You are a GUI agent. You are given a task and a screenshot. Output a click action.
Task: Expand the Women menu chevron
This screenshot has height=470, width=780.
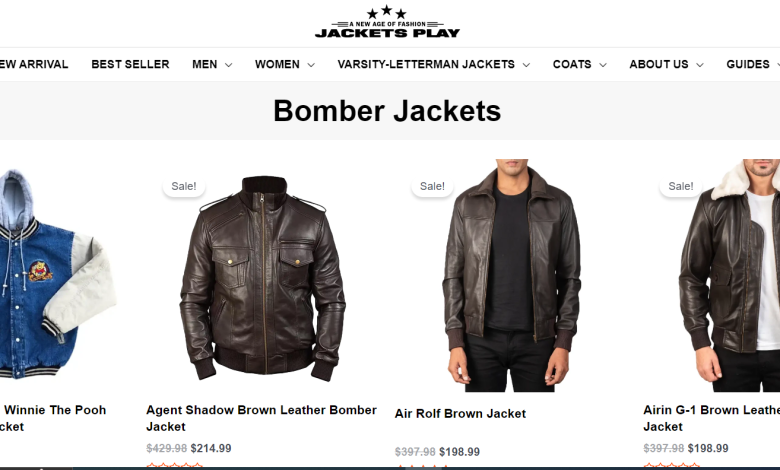coord(311,65)
